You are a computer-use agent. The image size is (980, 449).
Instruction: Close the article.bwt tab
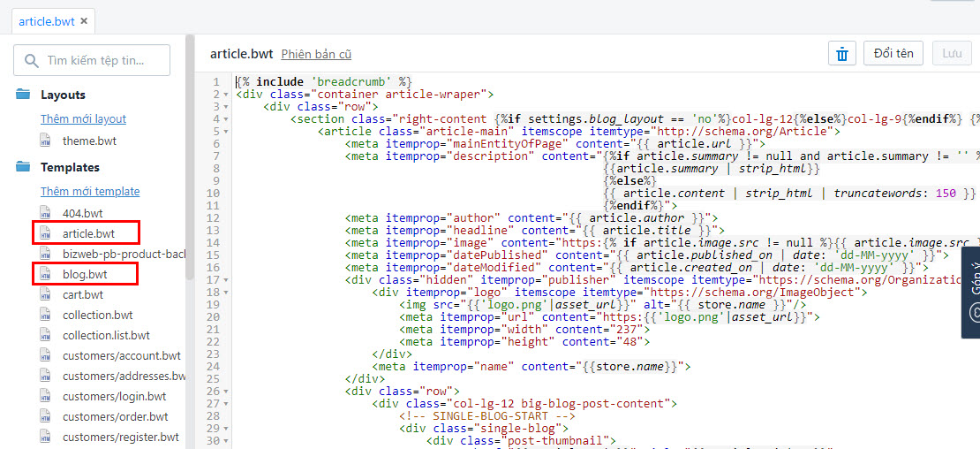(x=84, y=21)
